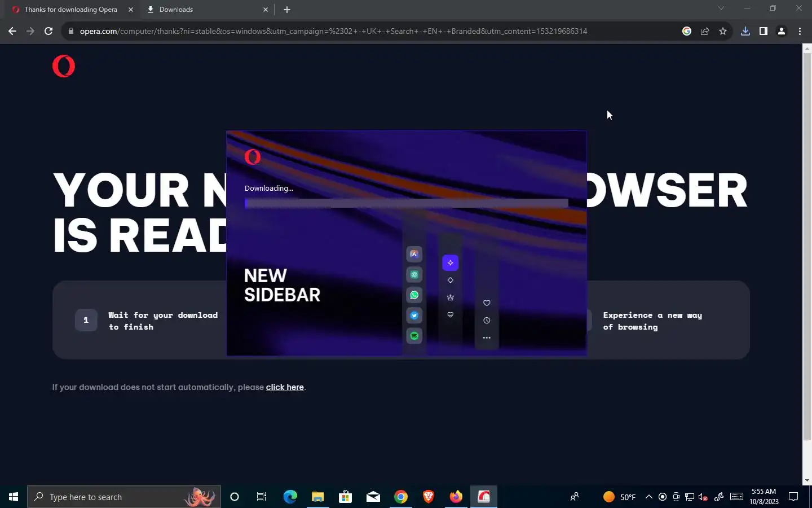Bookmark this page with the star
The image size is (812, 508).
pyautogui.click(x=723, y=31)
